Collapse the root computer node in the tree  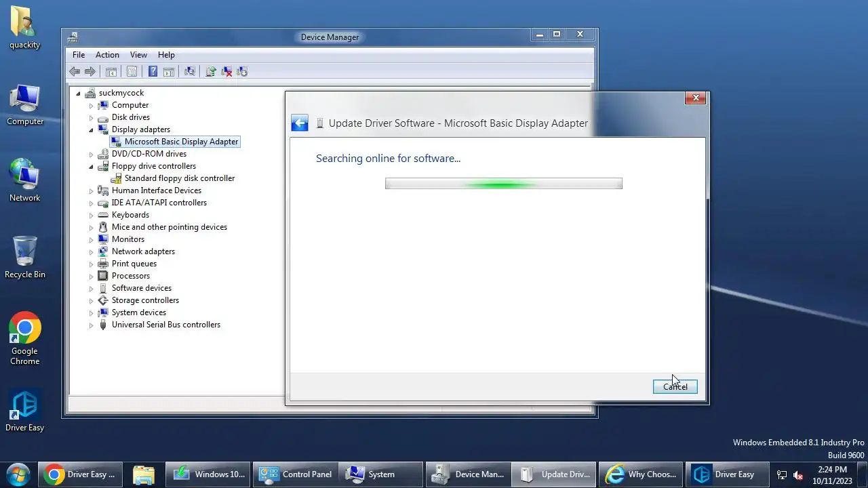(x=78, y=94)
